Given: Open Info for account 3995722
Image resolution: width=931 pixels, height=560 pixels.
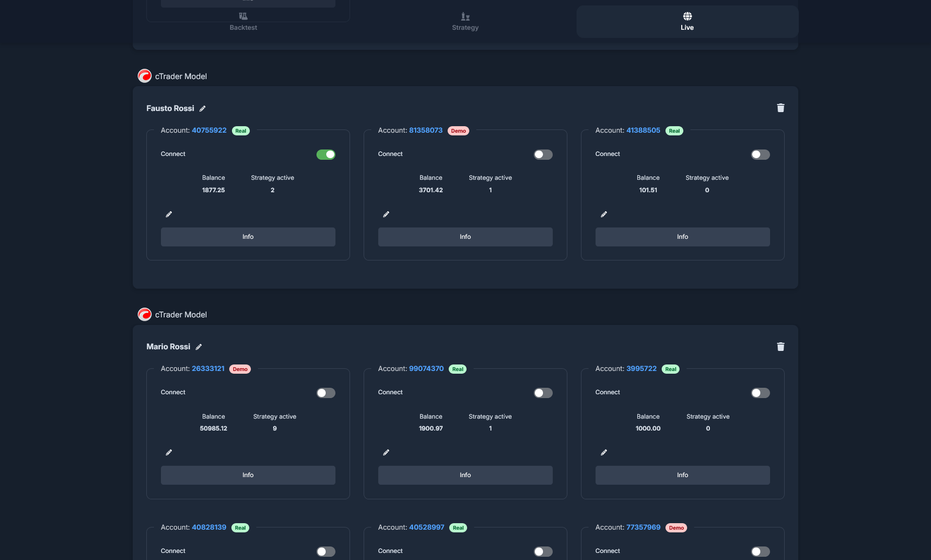Looking at the screenshot, I should pos(683,475).
